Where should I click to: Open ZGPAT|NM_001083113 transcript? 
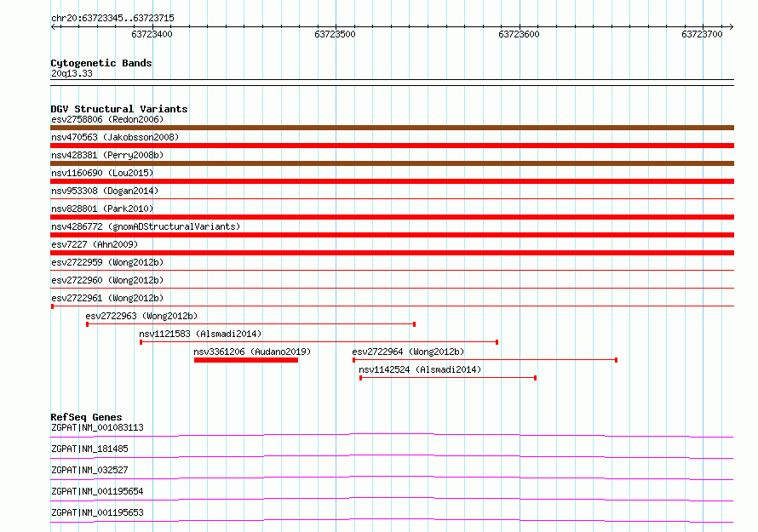pos(97,427)
